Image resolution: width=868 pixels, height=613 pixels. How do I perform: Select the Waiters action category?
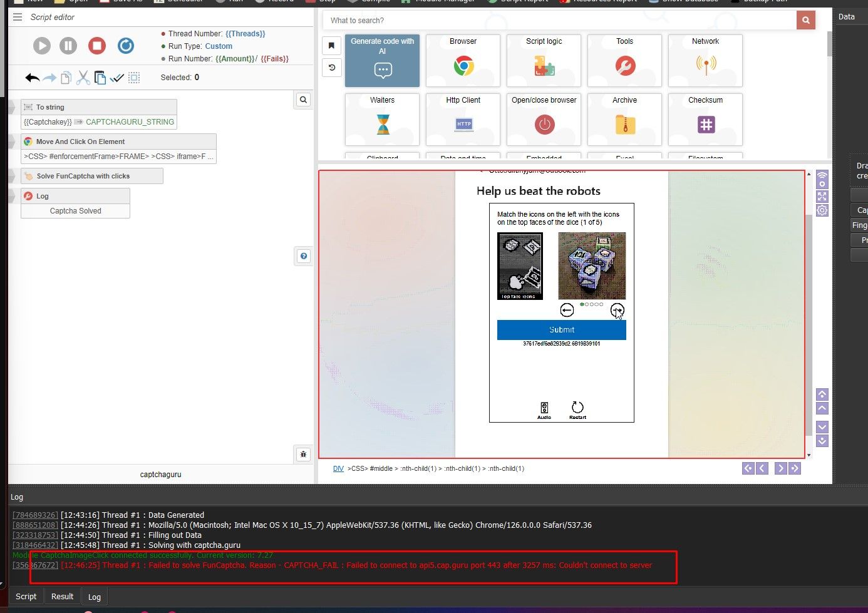coord(382,119)
